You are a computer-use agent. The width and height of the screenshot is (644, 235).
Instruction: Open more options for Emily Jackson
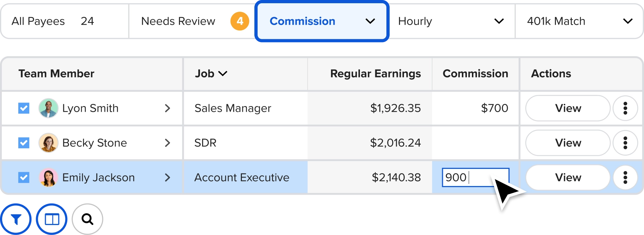pos(625,177)
